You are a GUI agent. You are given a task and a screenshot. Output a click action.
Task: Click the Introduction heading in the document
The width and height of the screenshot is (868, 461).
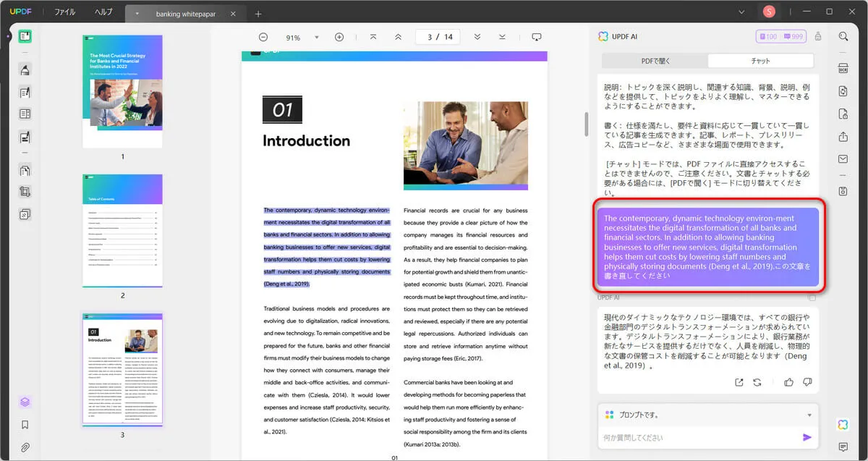[306, 141]
